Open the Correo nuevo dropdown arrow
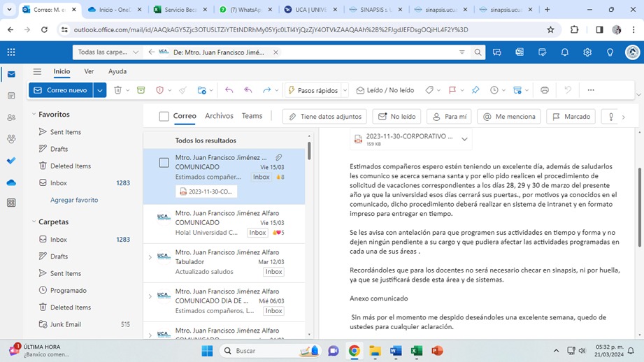 point(100,90)
